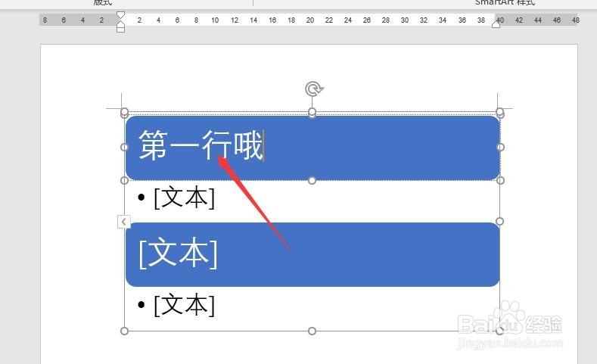Screen dimensions: 597x364
Task: Click the rotation handle above the SmartArt
Action: click(x=314, y=89)
